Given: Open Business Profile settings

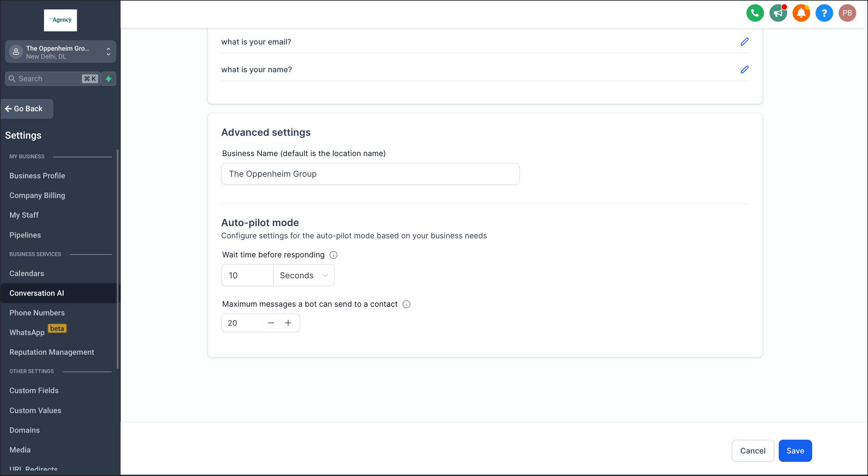Looking at the screenshot, I should pos(37,176).
